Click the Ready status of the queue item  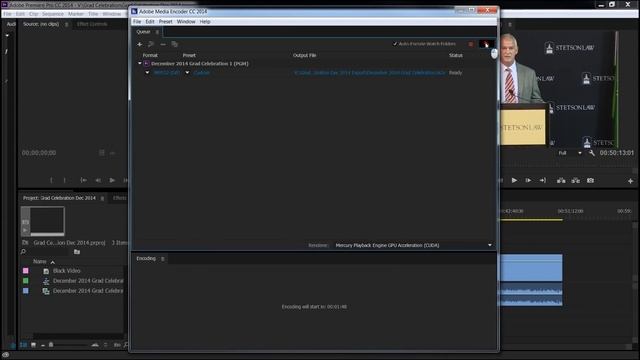[x=456, y=73]
